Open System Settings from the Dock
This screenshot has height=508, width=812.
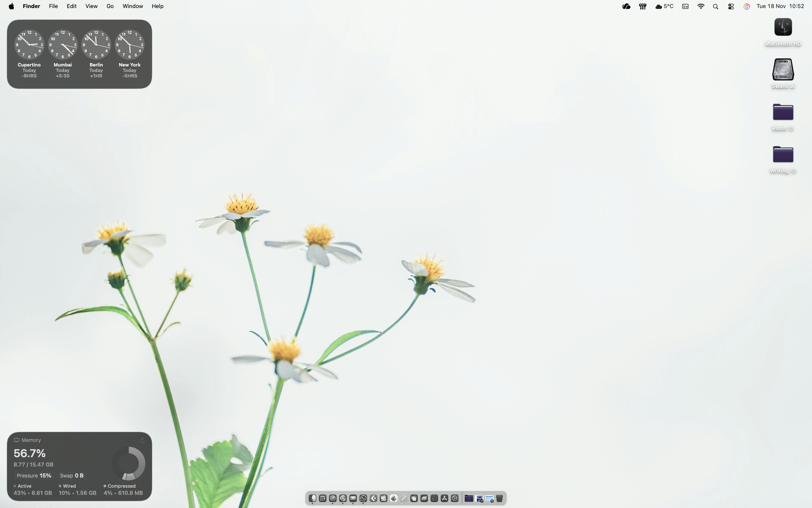click(x=454, y=498)
